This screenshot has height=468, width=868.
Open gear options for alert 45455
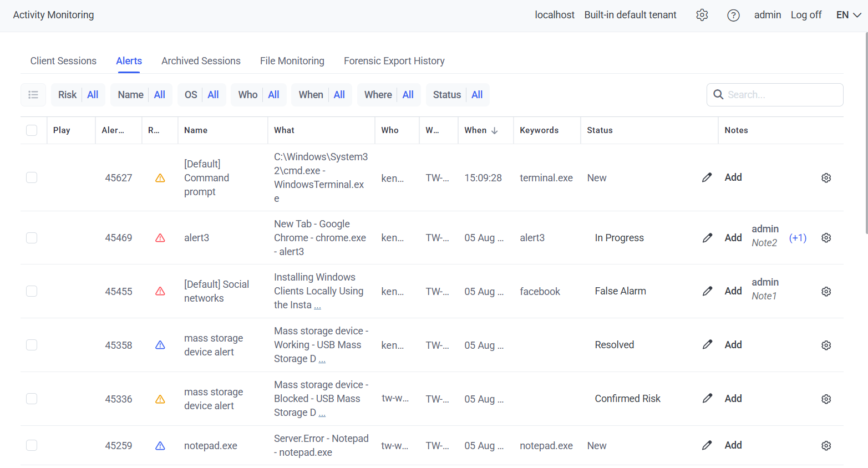[826, 292]
